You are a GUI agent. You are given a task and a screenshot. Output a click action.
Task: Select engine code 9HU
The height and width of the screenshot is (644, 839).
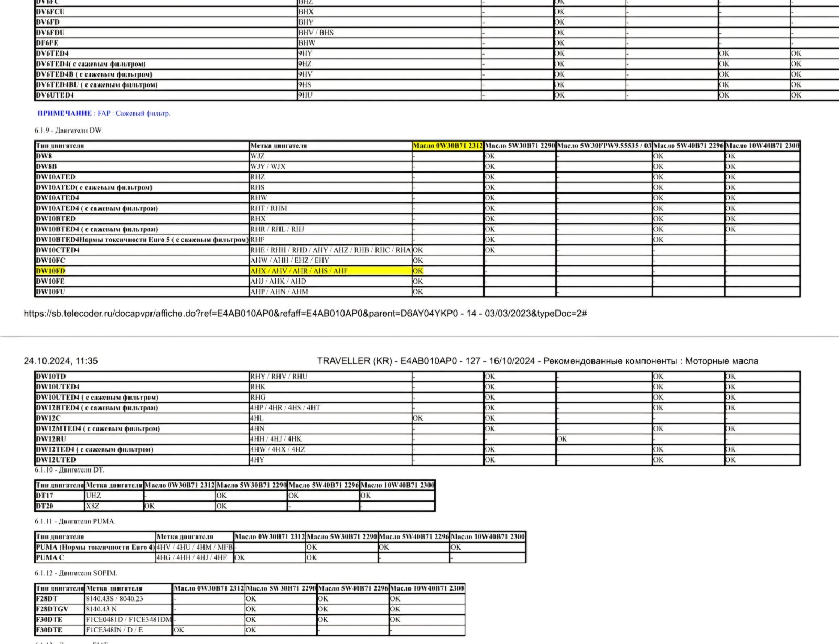305,95
